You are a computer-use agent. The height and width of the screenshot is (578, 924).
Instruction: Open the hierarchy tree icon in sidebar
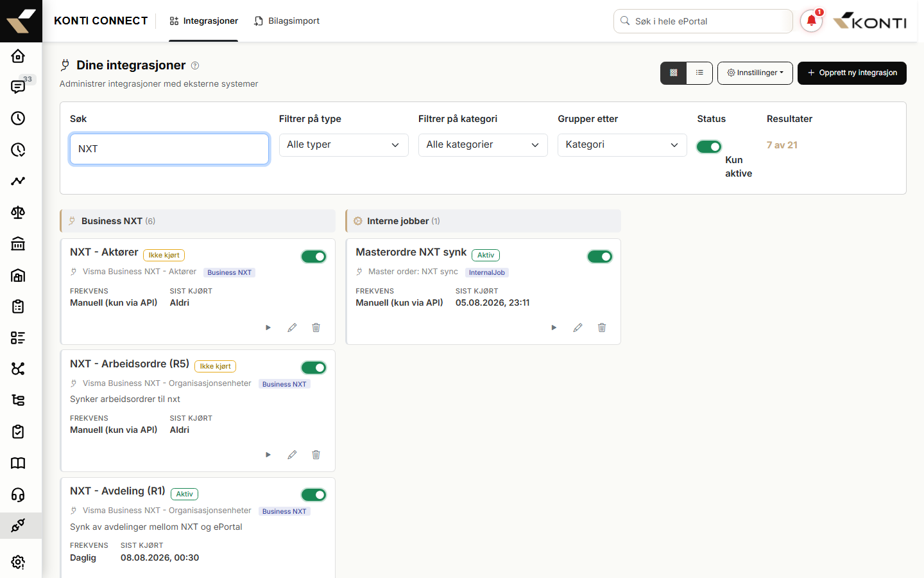[x=18, y=400]
